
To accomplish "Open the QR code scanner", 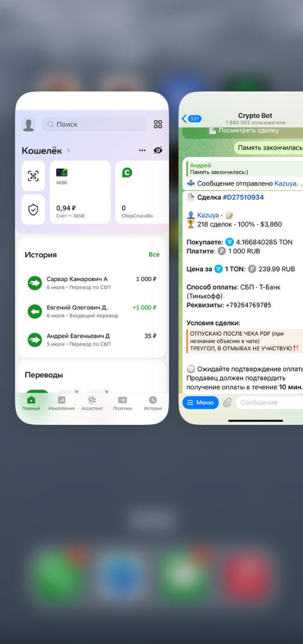I will [33, 176].
